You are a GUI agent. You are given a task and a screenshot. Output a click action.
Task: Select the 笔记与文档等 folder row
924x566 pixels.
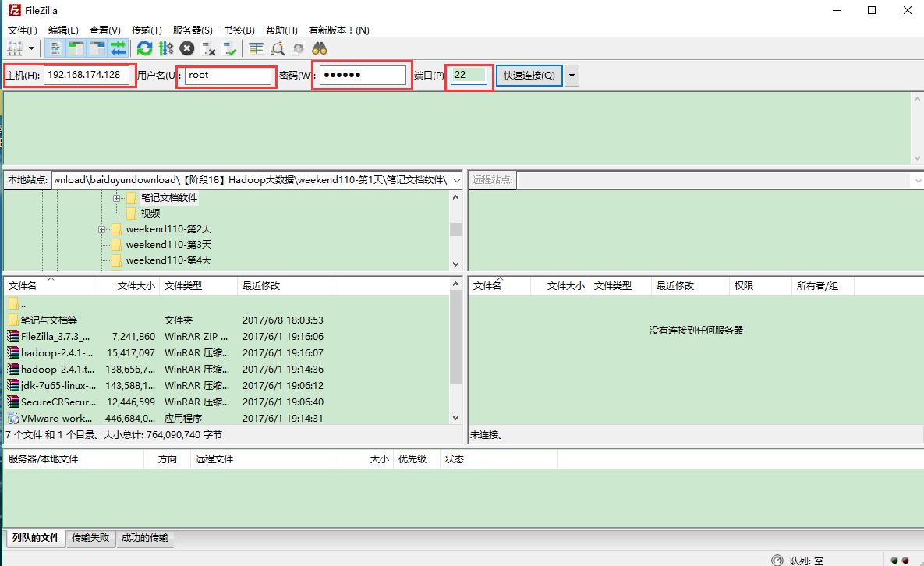[227, 320]
